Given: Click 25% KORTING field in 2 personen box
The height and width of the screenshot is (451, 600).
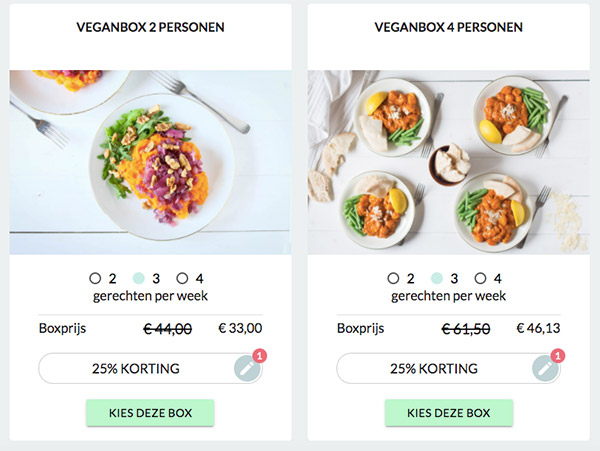Looking at the screenshot, I should click(x=135, y=368).
